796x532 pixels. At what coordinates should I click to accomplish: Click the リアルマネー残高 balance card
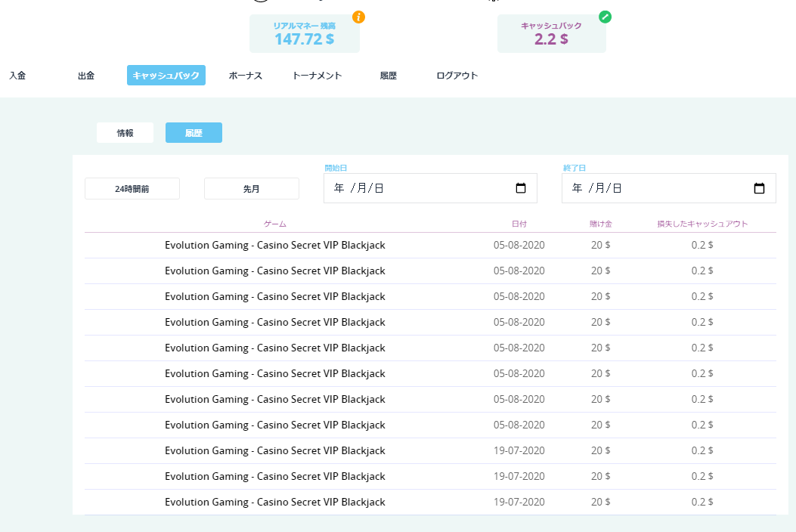(x=305, y=34)
